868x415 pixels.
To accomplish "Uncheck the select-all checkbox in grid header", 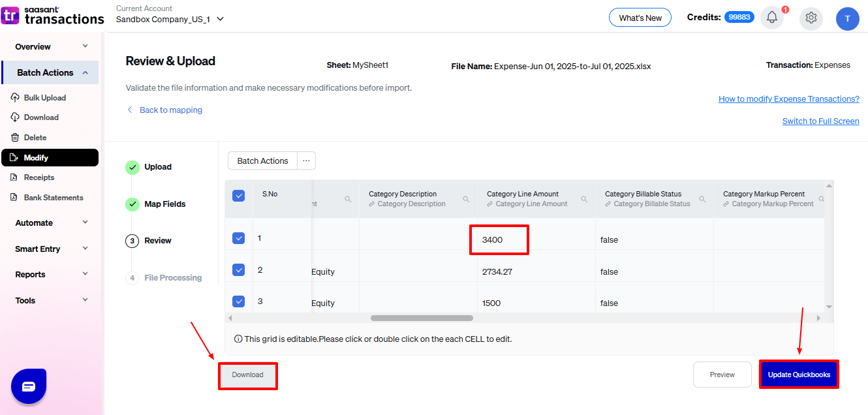I will (239, 194).
